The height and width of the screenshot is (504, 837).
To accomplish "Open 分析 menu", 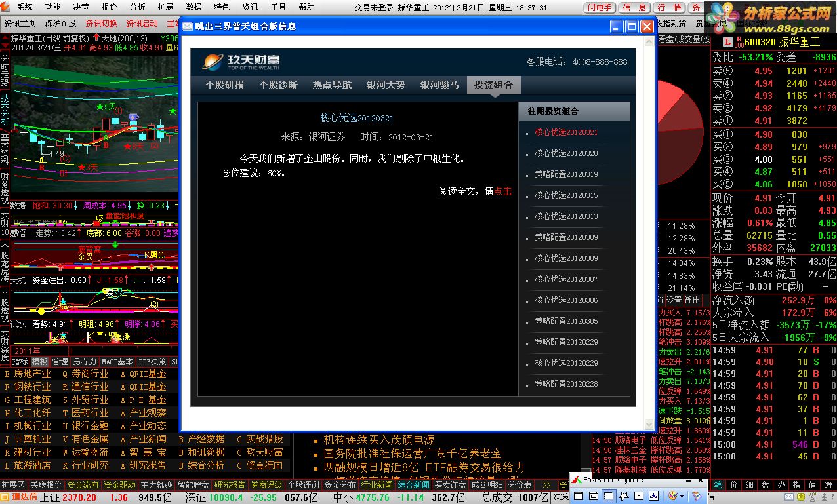I will [x=137, y=7].
